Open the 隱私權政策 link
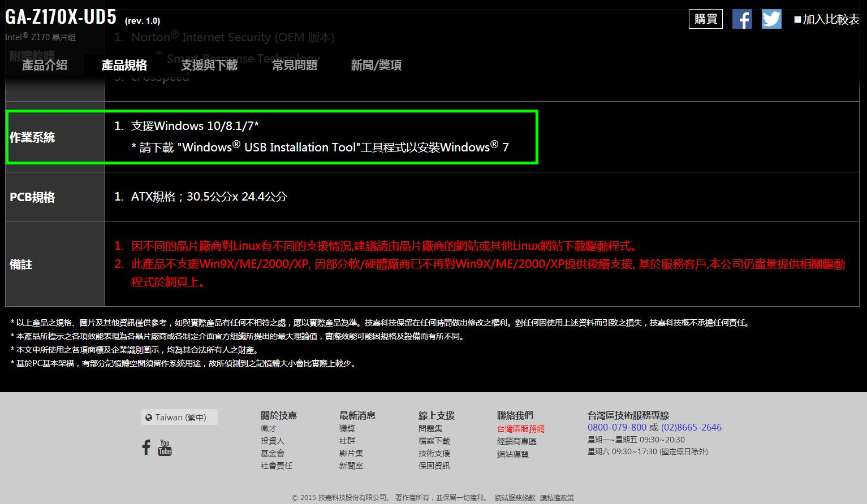 (x=557, y=498)
